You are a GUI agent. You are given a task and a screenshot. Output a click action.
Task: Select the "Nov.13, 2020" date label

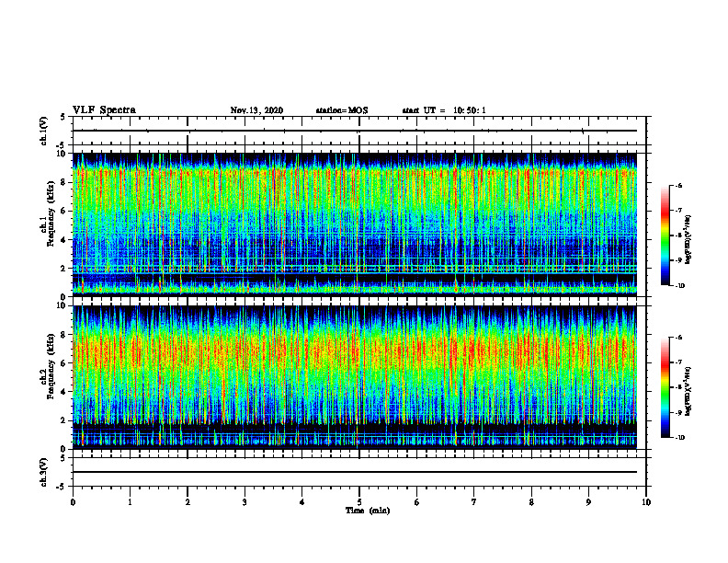pyautogui.click(x=256, y=110)
